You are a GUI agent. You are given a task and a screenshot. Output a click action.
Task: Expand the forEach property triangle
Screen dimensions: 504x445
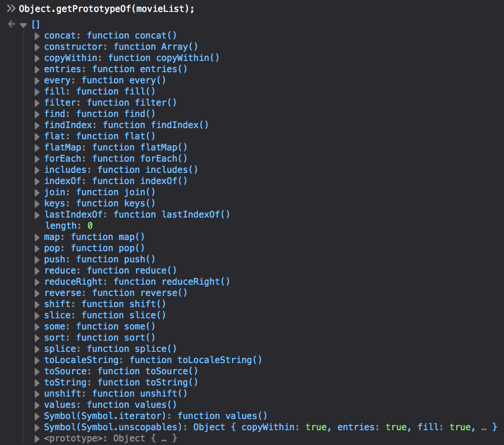click(x=37, y=159)
